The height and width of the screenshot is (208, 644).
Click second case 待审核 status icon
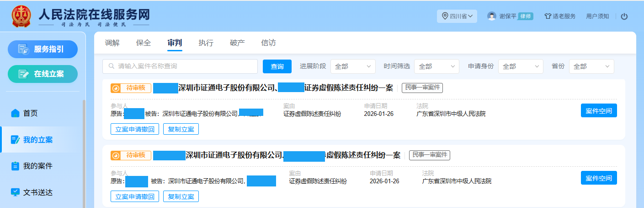coord(116,155)
